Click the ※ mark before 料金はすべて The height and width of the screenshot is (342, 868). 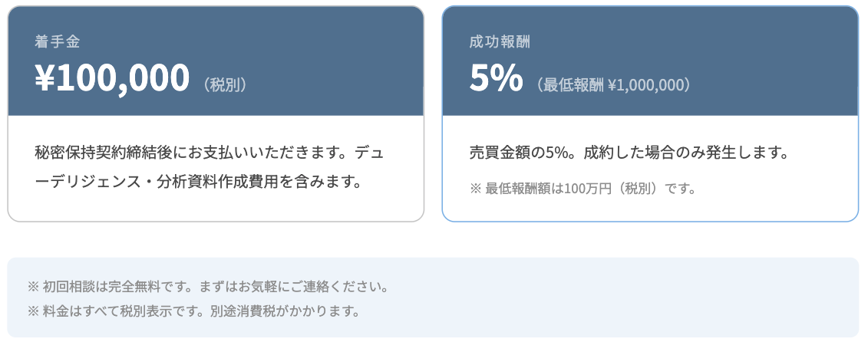33,311
